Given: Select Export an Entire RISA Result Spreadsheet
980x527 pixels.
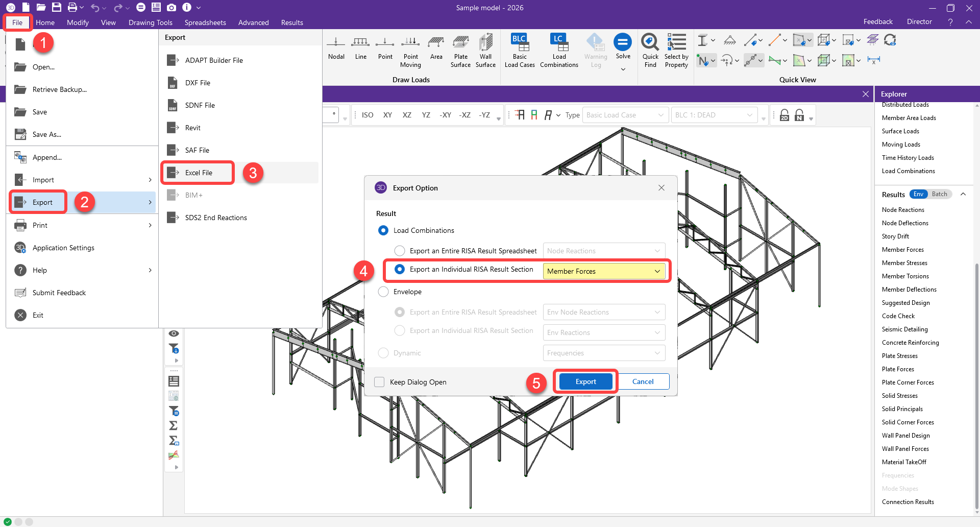Looking at the screenshot, I should 400,251.
